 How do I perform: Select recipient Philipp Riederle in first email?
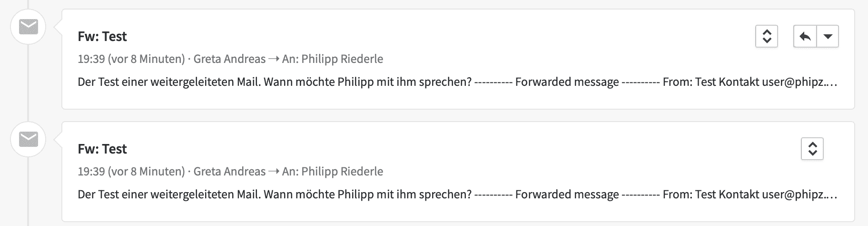[342, 59]
